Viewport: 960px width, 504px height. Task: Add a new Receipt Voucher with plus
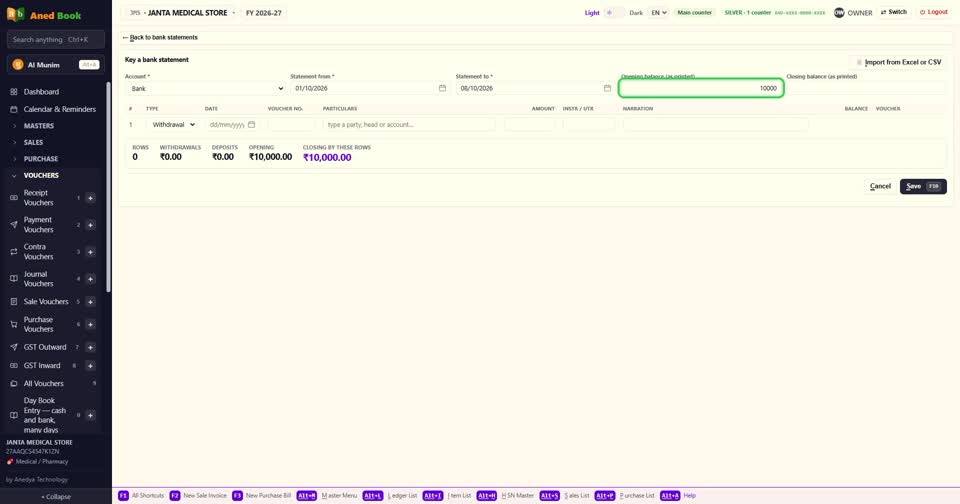click(x=91, y=198)
